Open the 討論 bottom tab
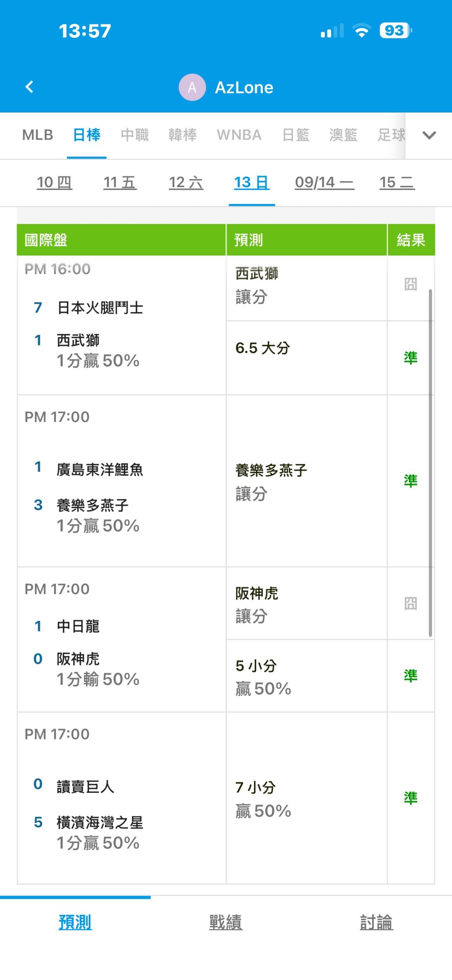 [376, 922]
